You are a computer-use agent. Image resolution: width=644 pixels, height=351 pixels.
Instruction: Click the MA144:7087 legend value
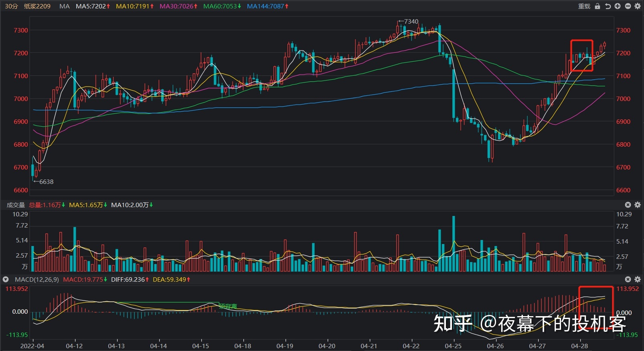coord(267,6)
